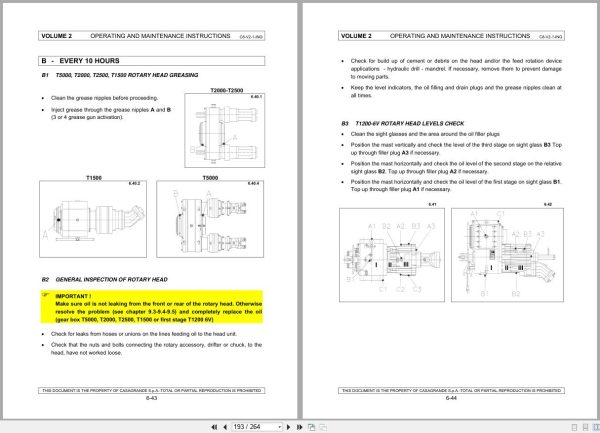Click 'B3 T1200-6V ROTARY HEAD LEVELS CHECK' heading
600x433 pixels.
point(403,124)
